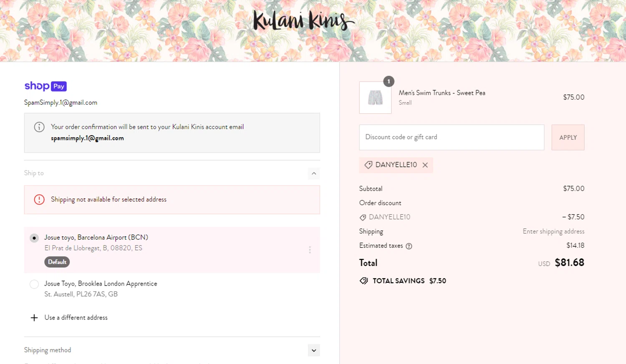
Task: Apply the discount code
Action: tap(568, 137)
